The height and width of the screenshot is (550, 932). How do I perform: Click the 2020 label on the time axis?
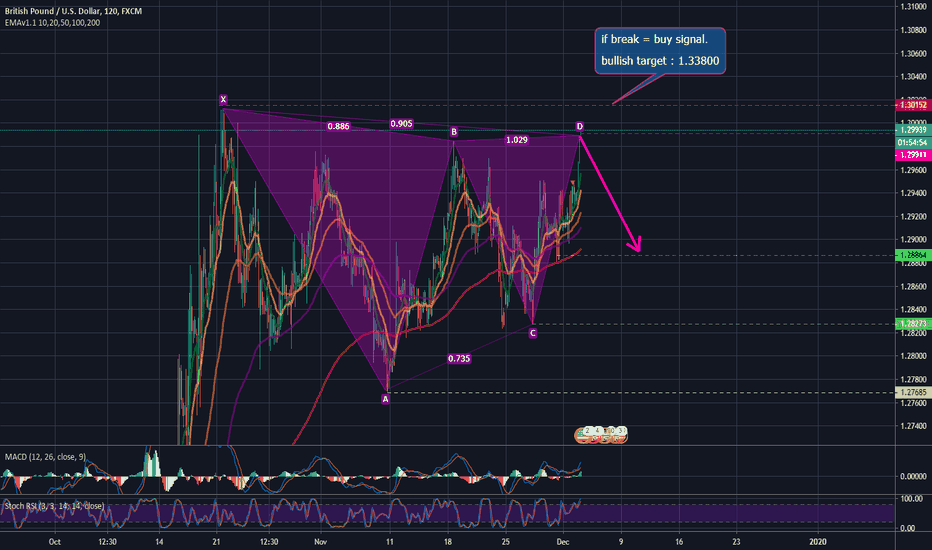pyautogui.click(x=818, y=541)
